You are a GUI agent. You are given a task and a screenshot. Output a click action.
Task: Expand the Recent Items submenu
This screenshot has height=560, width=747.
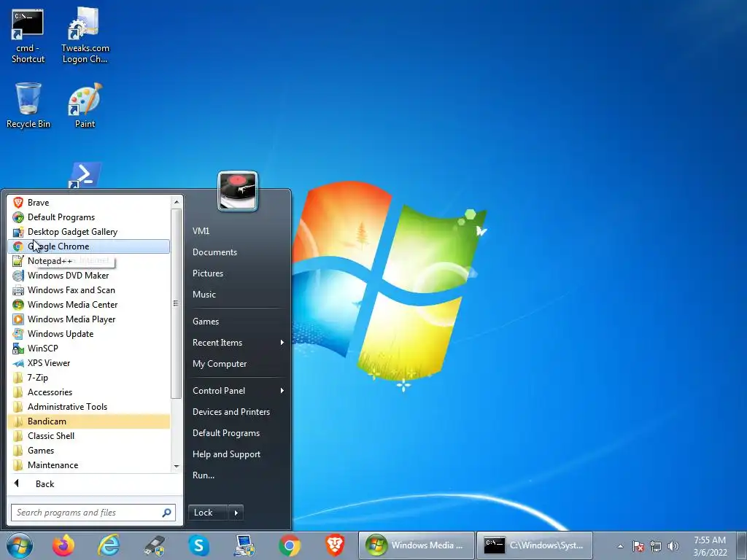(237, 343)
